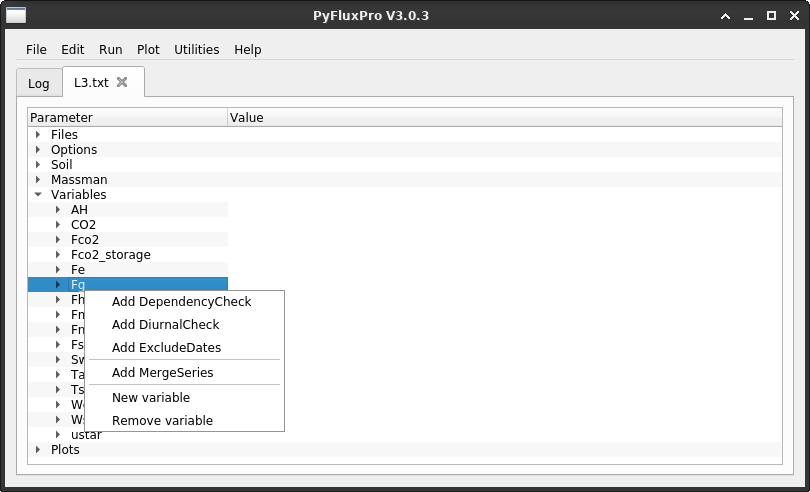This screenshot has height=492, width=810.
Task: Select the Fe variable row
Action: click(128, 269)
